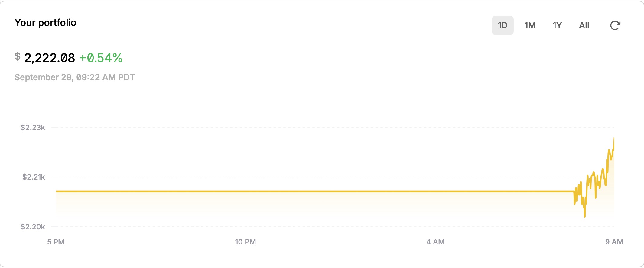Click the portfolio balance 2,222.08
Image resolution: width=644 pixels, height=268 pixels.
pyautogui.click(x=50, y=58)
